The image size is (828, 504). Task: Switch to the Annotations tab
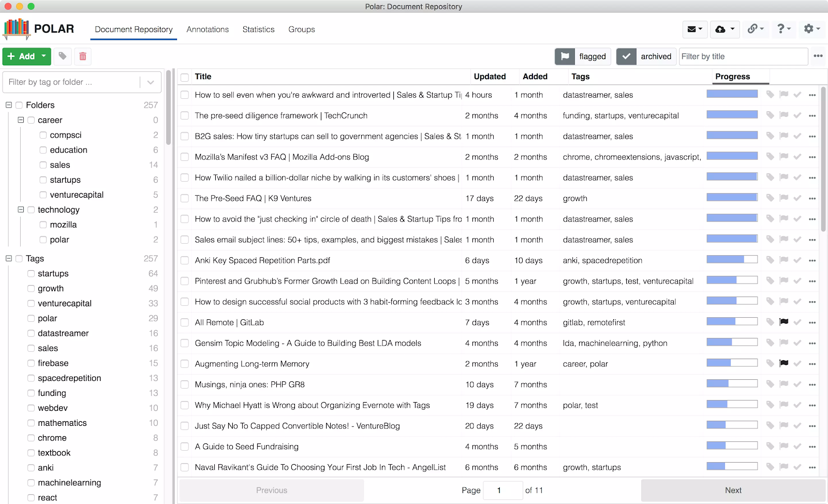(208, 29)
